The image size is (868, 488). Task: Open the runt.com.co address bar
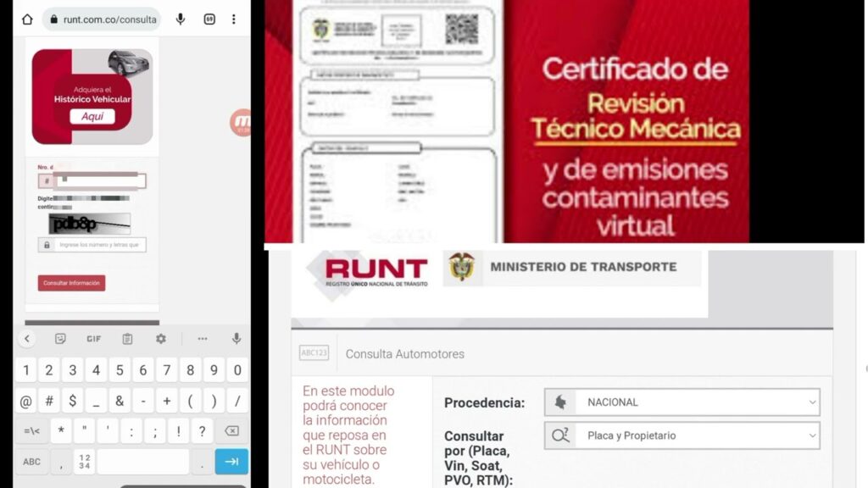point(103,19)
